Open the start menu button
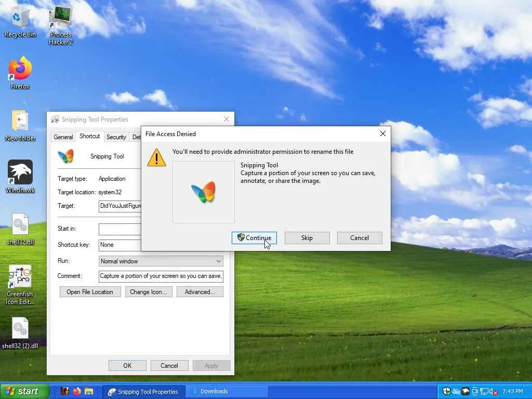Screen dimensions: 532x399 click(24, 391)
